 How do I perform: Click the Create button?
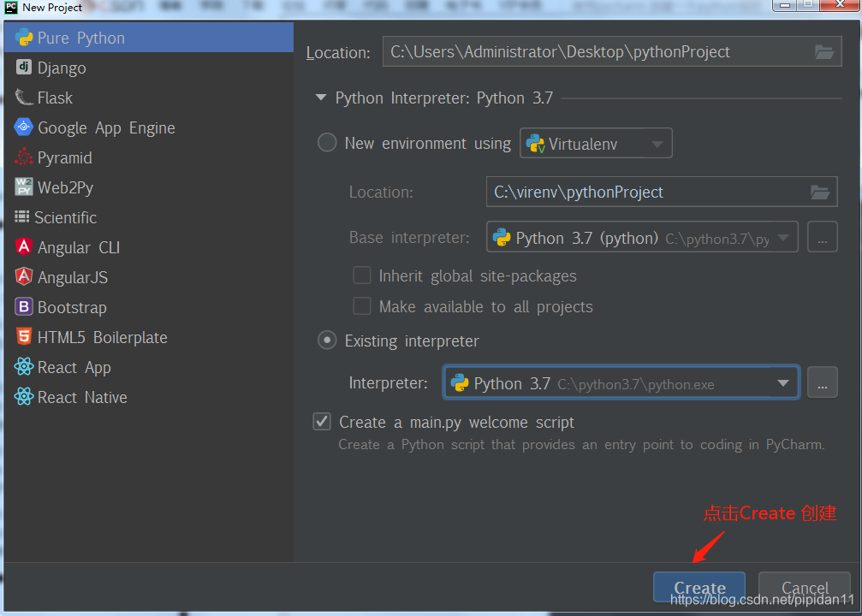click(699, 587)
